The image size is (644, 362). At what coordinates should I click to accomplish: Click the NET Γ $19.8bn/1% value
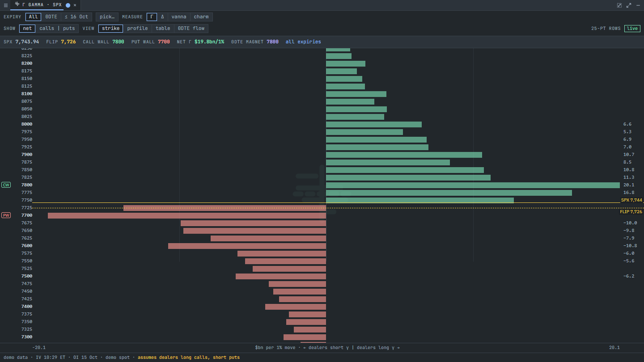pos(209,42)
